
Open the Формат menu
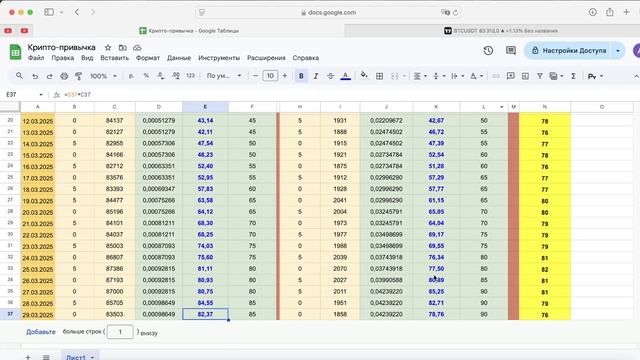[x=148, y=58]
